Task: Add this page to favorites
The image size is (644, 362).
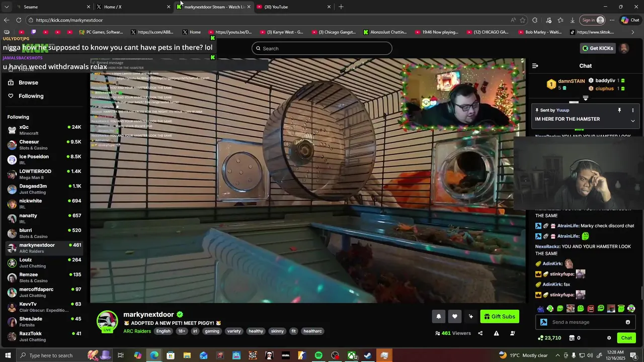Action: (523, 20)
